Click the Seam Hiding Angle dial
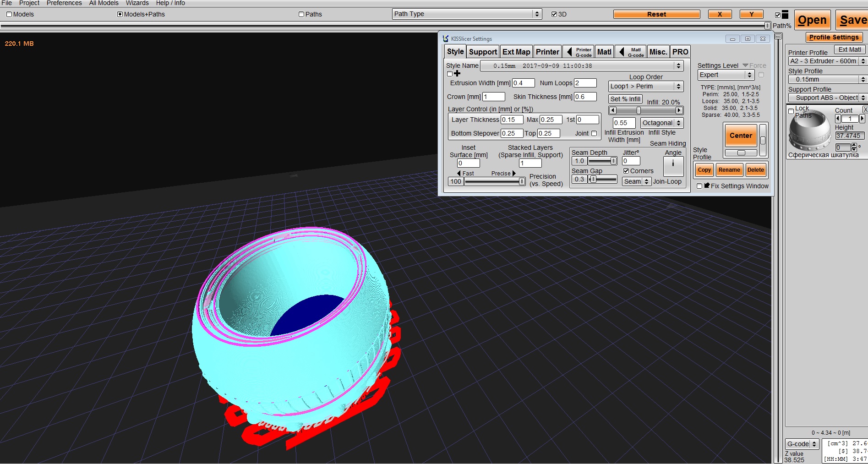868x464 pixels. pyautogui.click(x=673, y=166)
